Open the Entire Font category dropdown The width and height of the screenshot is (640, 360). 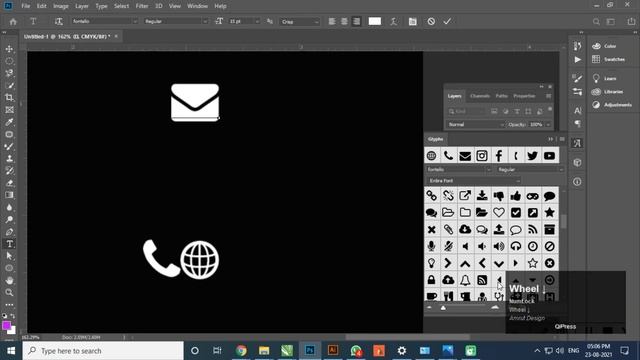point(473,180)
